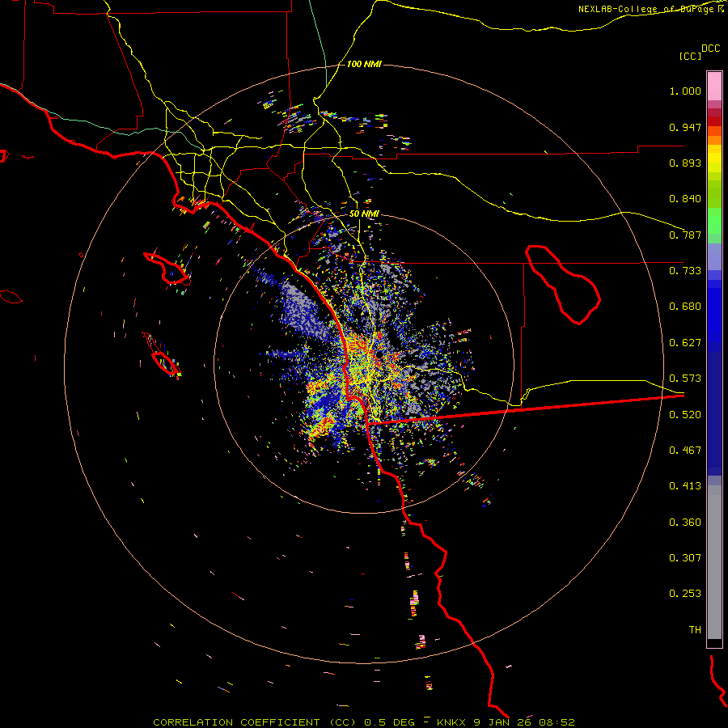Pick the gray segment of the color bar

coord(714,562)
